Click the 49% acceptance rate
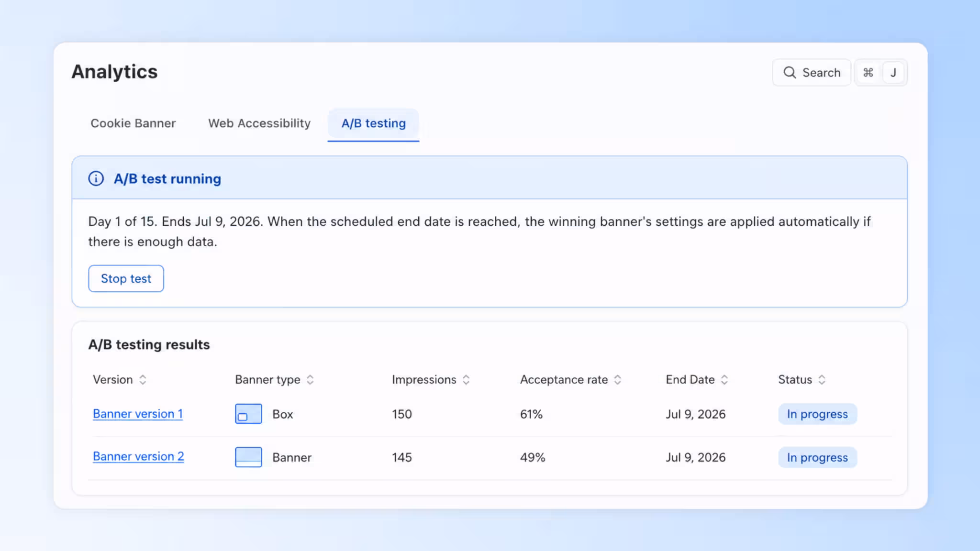The image size is (980, 551). point(533,458)
